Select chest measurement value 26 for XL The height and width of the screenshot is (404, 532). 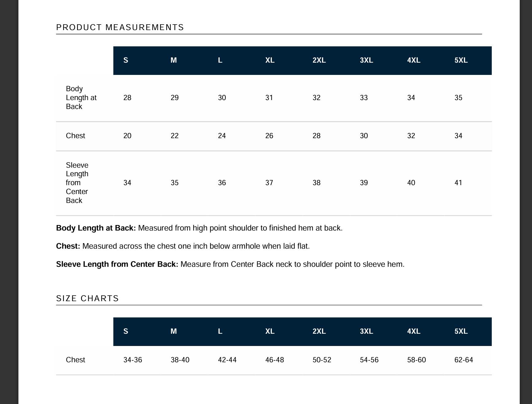(x=269, y=136)
